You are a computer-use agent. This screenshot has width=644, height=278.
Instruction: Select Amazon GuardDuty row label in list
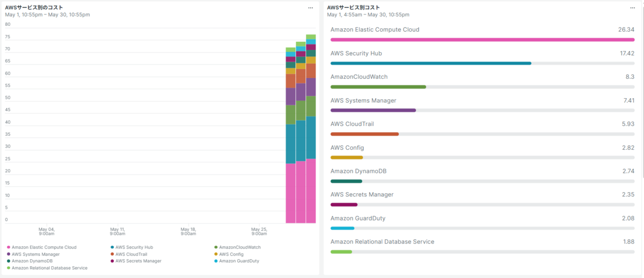pos(358,218)
